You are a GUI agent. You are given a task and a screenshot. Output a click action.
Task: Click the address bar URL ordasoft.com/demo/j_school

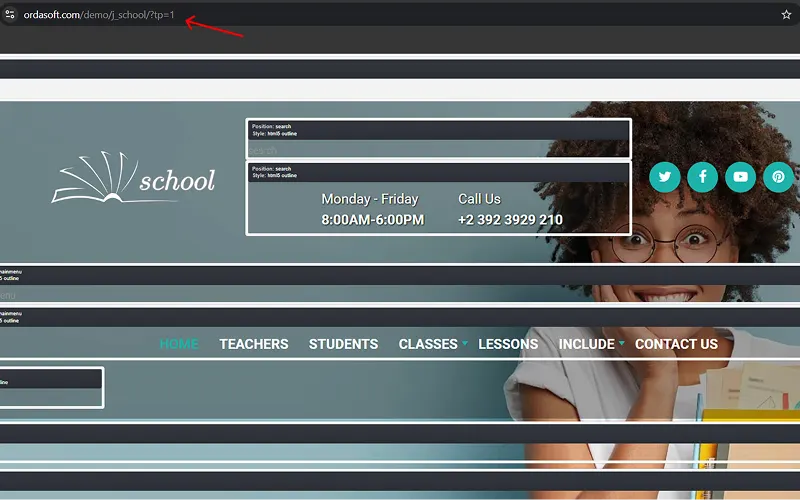pos(99,15)
